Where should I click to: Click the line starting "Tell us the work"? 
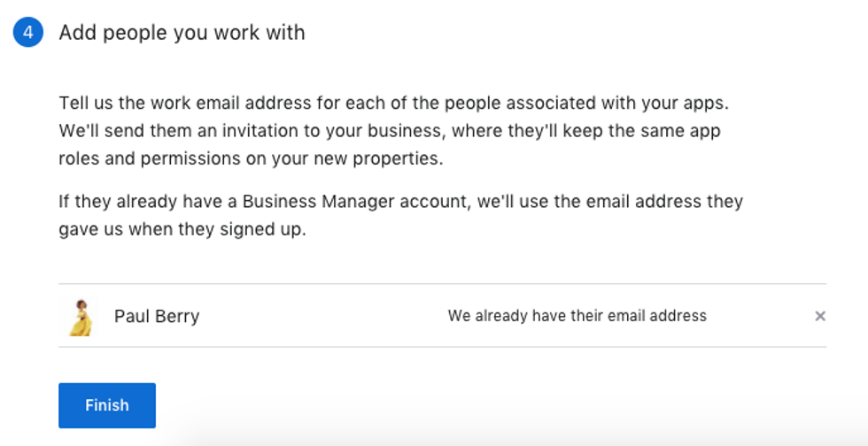click(x=393, y=103)
